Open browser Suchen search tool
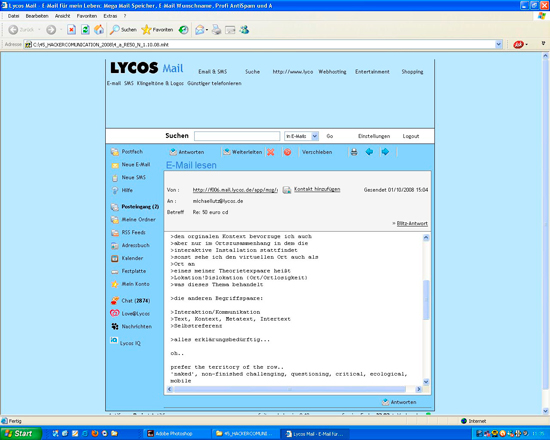 point(123,30)
